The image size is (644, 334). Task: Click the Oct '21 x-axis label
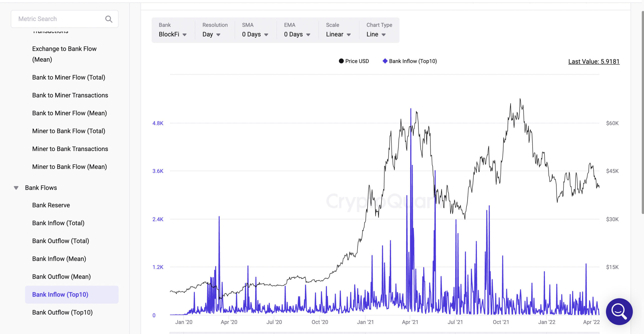501,322
